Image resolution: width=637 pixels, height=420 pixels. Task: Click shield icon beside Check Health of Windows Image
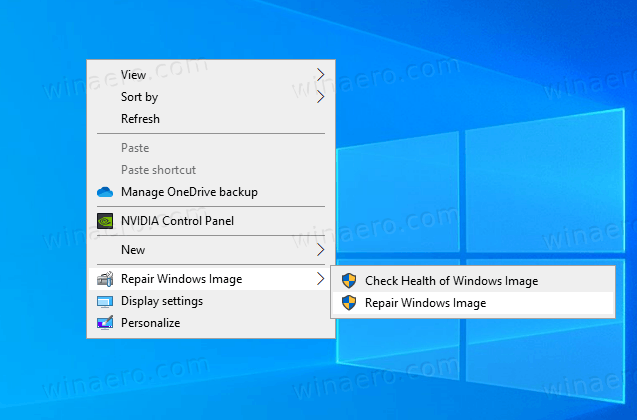click(349, 281)
